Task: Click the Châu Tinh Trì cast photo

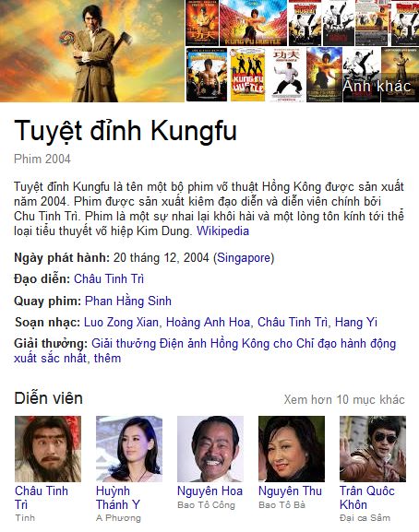Action: pos(48,449)
